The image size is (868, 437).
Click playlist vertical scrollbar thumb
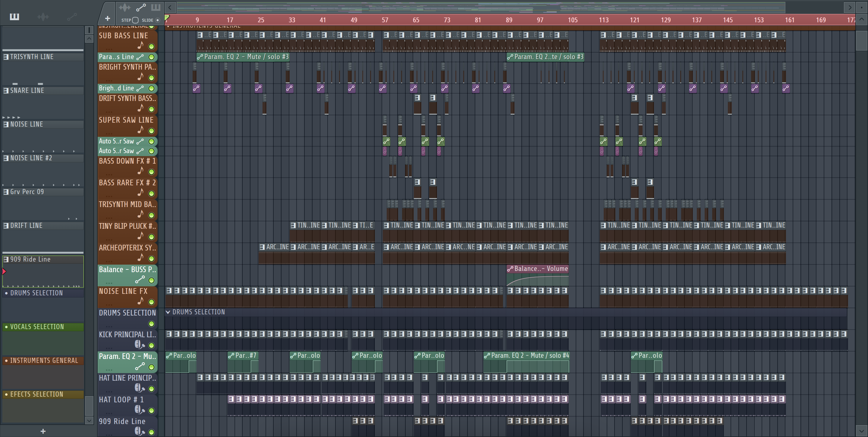tap(861, 40)
